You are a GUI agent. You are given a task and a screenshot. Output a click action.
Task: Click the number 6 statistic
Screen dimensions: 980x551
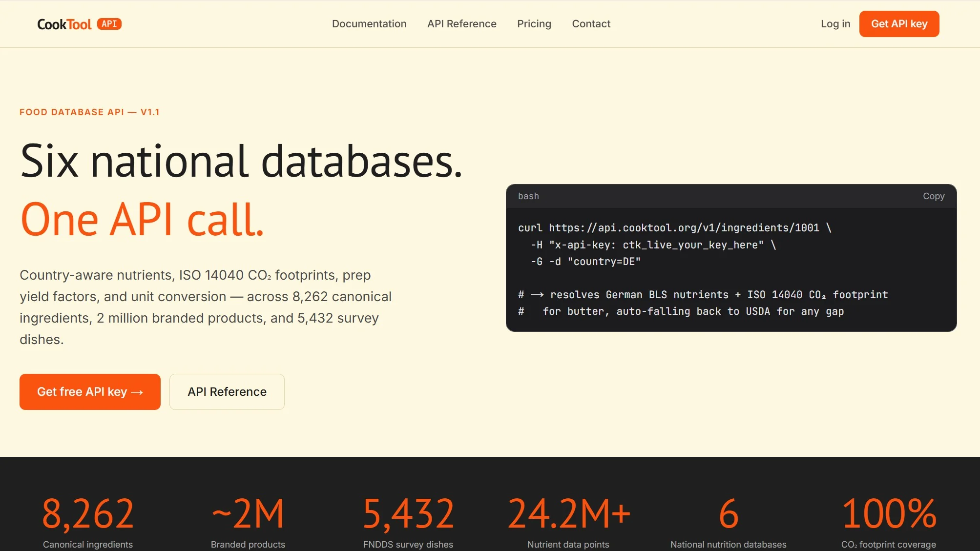coord(729,514)
